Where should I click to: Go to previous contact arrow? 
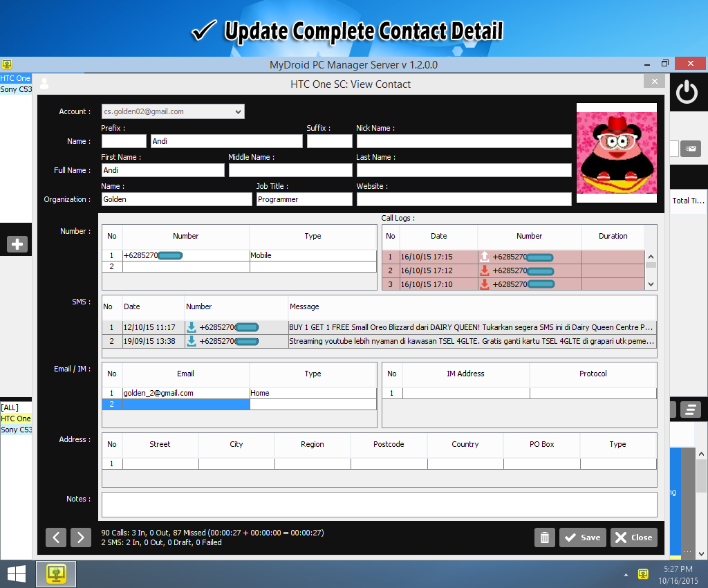click(x=56, y=538)
